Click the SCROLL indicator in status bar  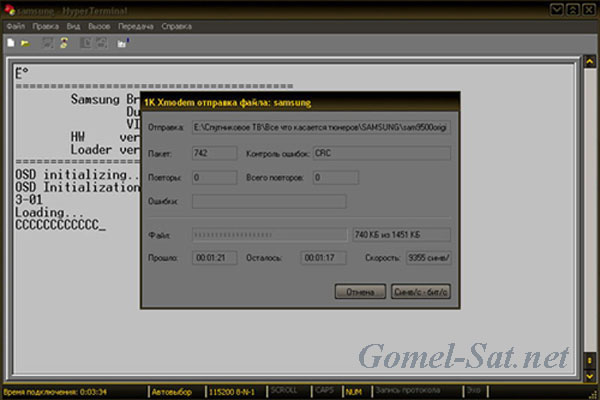(x=284, y=390)
